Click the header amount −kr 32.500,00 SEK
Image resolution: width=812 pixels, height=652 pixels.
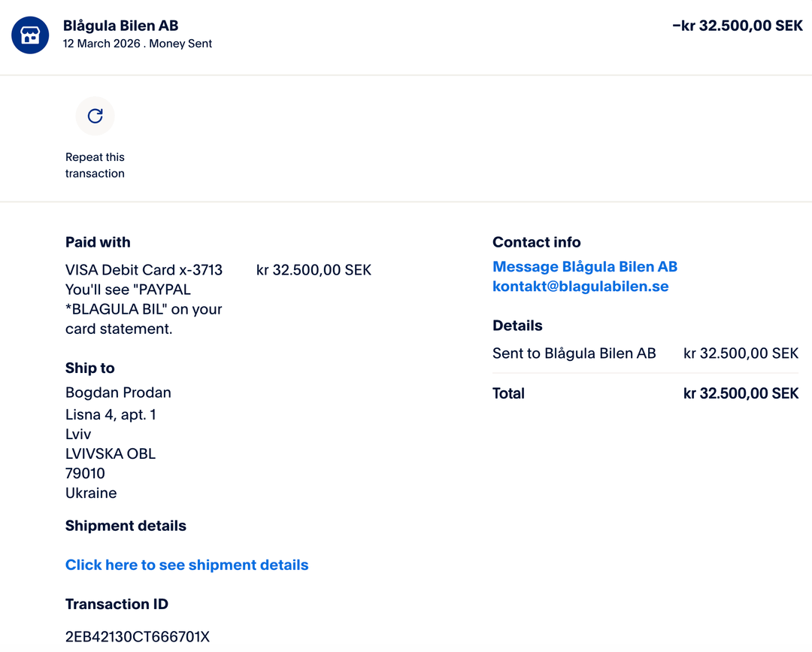tap(737, 26)
